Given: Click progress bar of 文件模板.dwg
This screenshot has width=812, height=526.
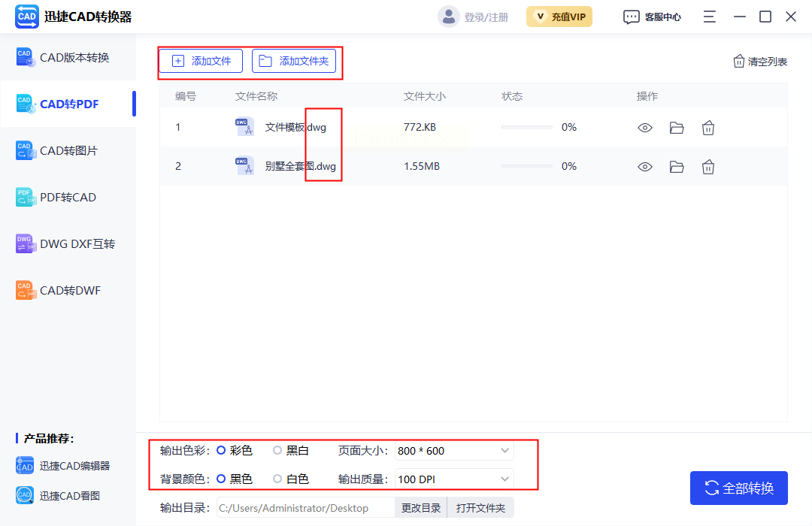Looking at the screenshot, I should point(526,127).
